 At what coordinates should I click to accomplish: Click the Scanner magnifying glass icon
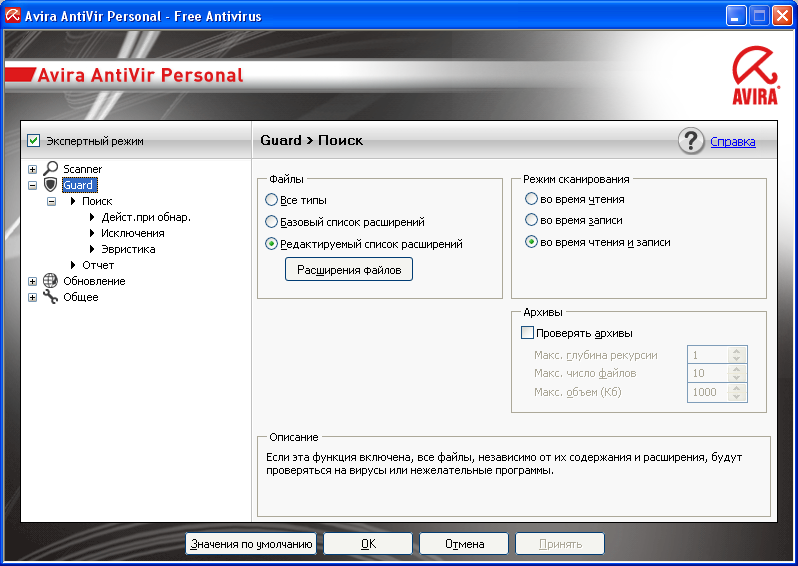pos(50,168)
